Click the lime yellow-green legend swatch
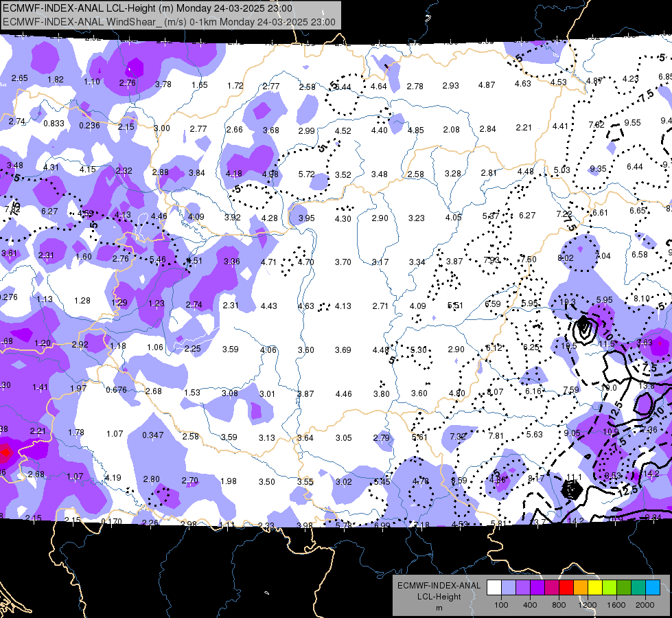 click(x=610, y=588)
